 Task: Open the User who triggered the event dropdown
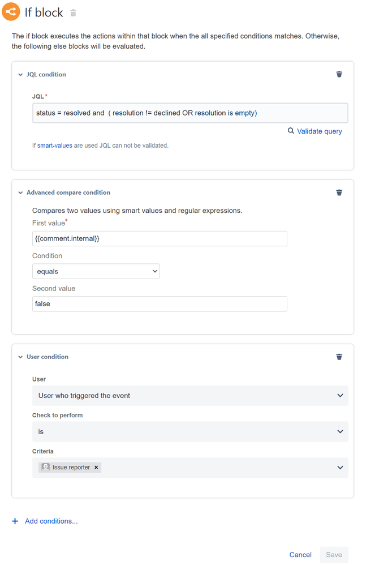click(x=190, y=396)
